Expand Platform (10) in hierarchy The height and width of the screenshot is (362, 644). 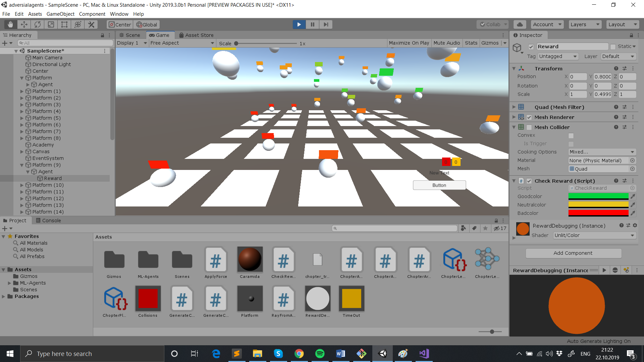click(x=22, y=185)
